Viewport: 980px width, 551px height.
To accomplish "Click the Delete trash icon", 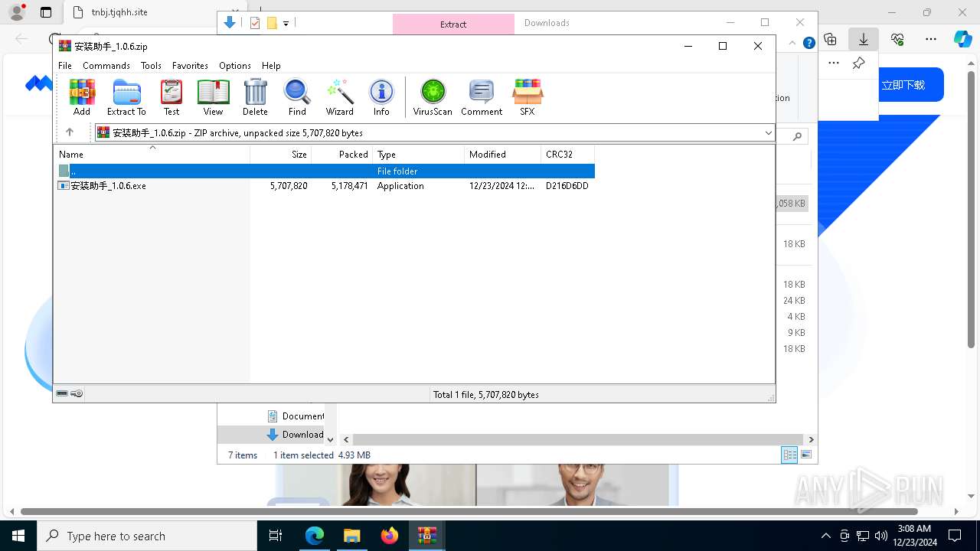I will 255,97.
